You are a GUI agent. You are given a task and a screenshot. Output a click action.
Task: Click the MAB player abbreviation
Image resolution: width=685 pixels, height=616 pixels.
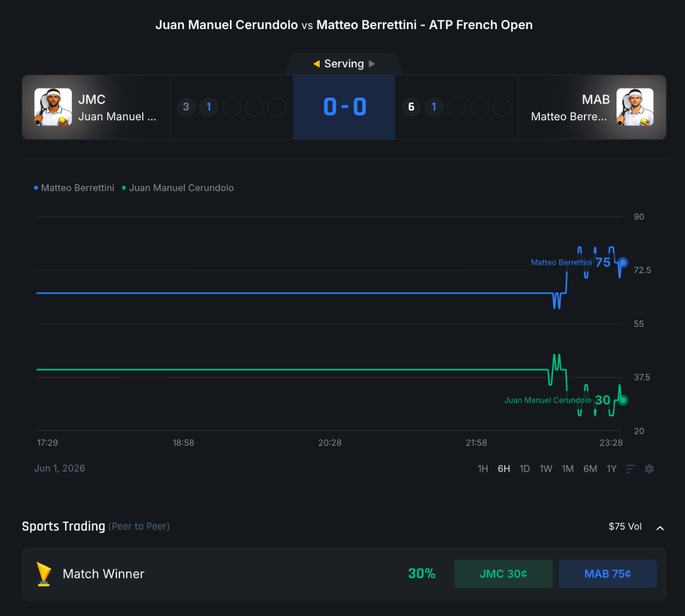click(596, 99)
